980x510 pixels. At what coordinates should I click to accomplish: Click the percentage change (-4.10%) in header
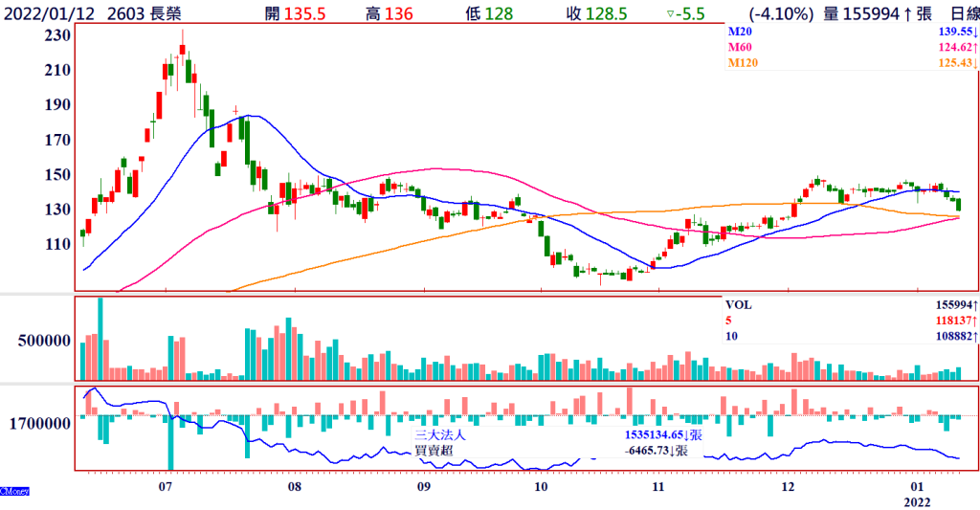pos(781,13)
